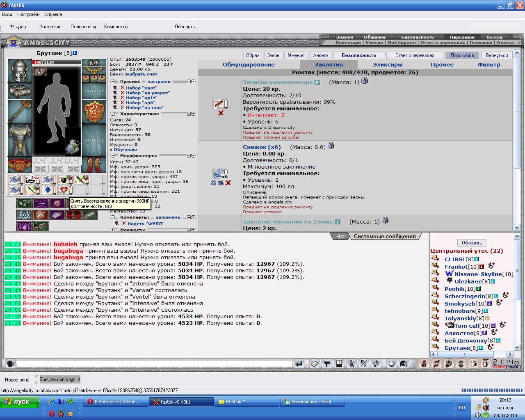The height and width of the screenshot is (420, 525).
Task: Click the player list horizontal scrollbar
Action: (472, 354)
